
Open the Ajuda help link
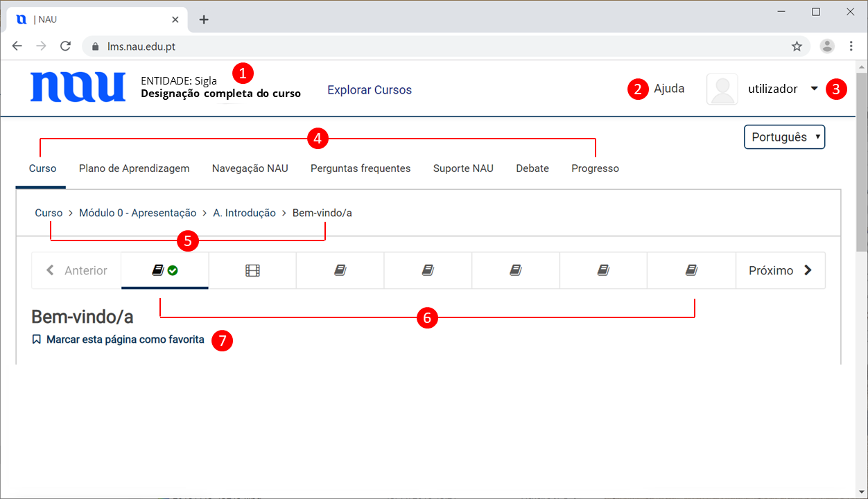click(x=669, y=89)
